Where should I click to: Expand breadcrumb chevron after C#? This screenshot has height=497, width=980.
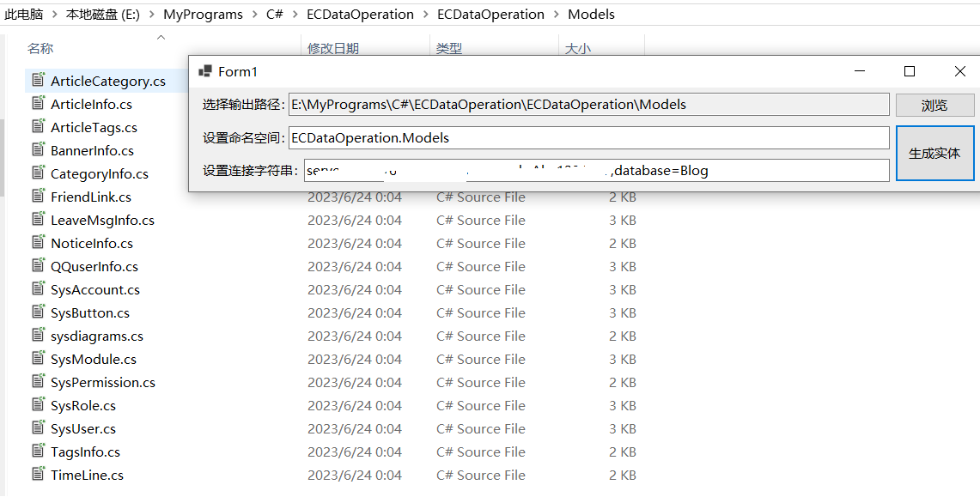pos(295,14)
